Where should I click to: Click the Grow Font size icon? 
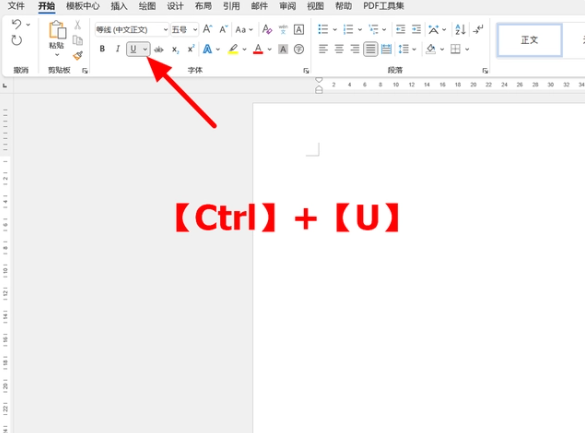pyautogui.click(x=207, y=29)
